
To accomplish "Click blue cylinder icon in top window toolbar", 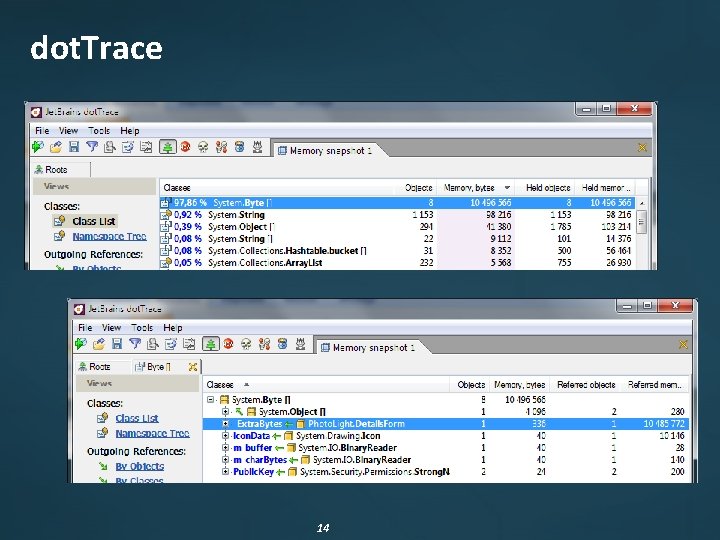I will tap(239, 147).
